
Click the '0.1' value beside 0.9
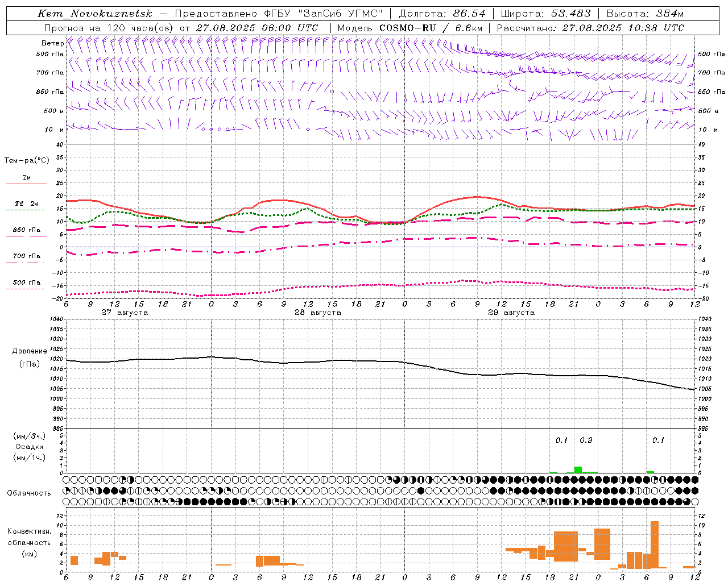click(x=561, y=440)
